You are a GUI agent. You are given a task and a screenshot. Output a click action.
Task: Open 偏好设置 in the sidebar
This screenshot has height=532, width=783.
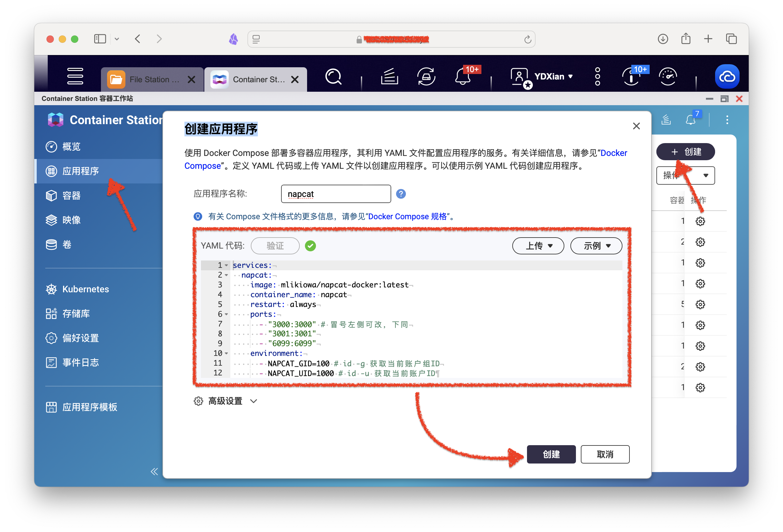click(99, 338)
